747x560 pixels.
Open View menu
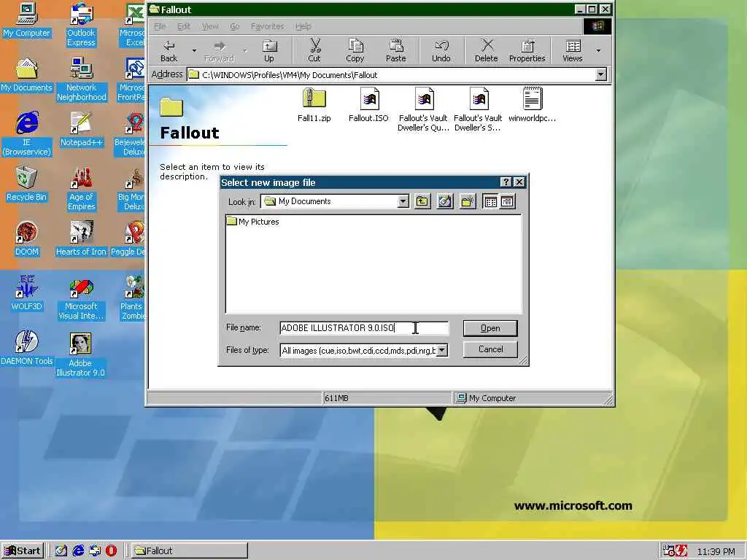[x=210, y=26]
